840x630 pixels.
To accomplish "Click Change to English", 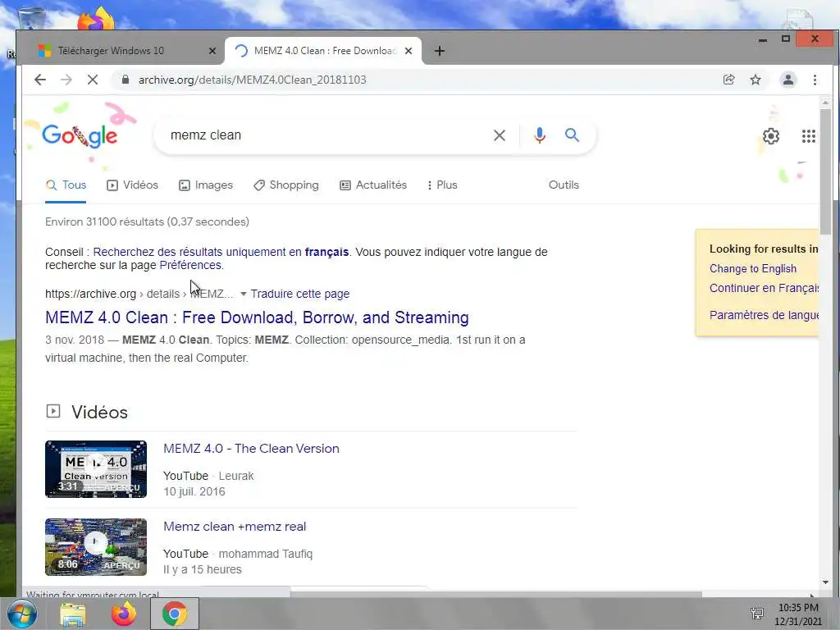I will coord(753,269).
